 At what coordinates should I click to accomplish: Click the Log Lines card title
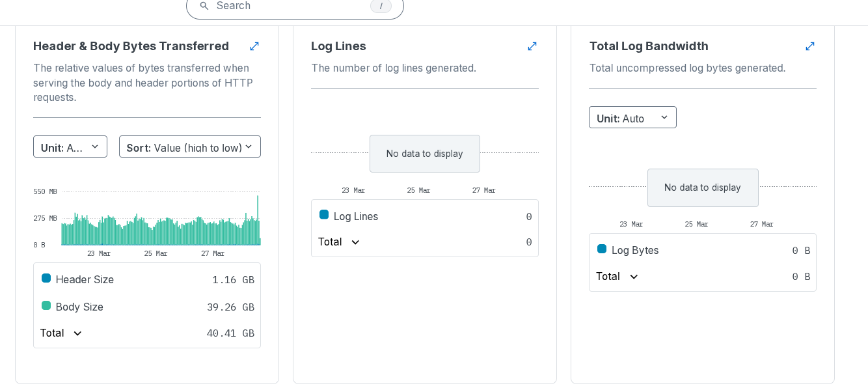pyautogui.click(x=338, y=46)
